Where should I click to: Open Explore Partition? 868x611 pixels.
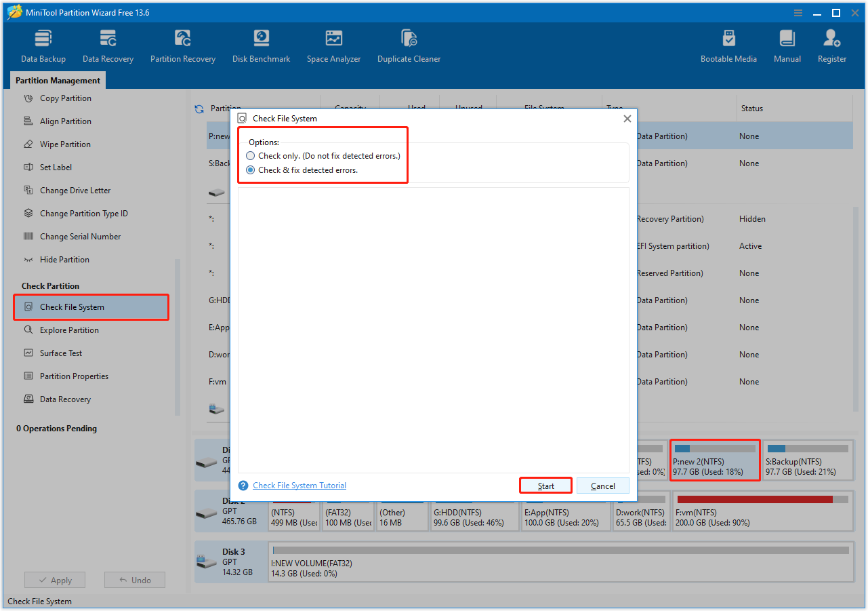[x=69, y=330]
